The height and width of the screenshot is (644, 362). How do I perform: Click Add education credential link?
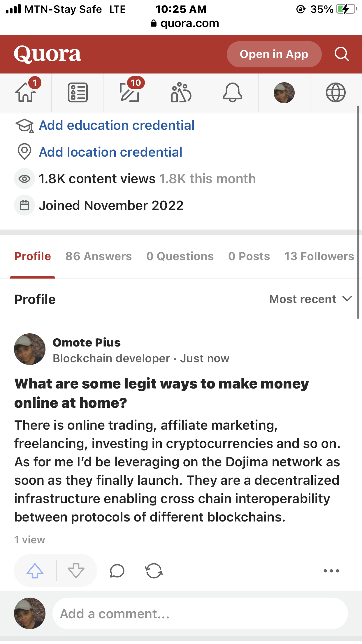tap(117, 125)
